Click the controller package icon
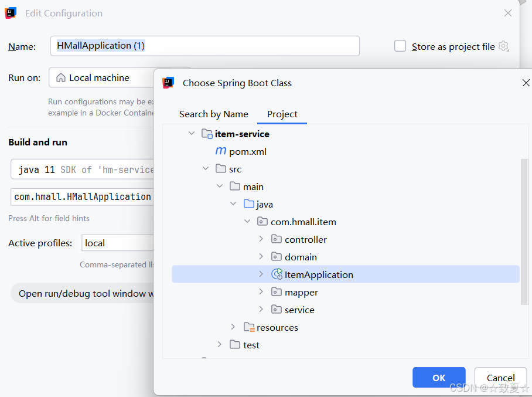 click(x=277, y=239)
